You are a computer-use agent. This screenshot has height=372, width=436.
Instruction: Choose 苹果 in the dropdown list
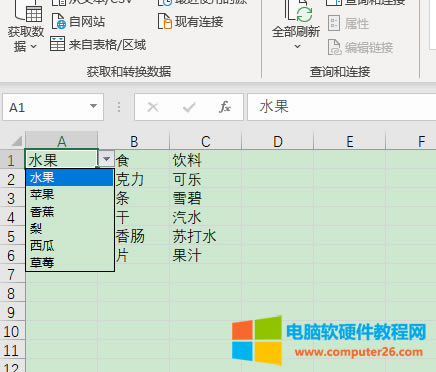click(70, 194)
